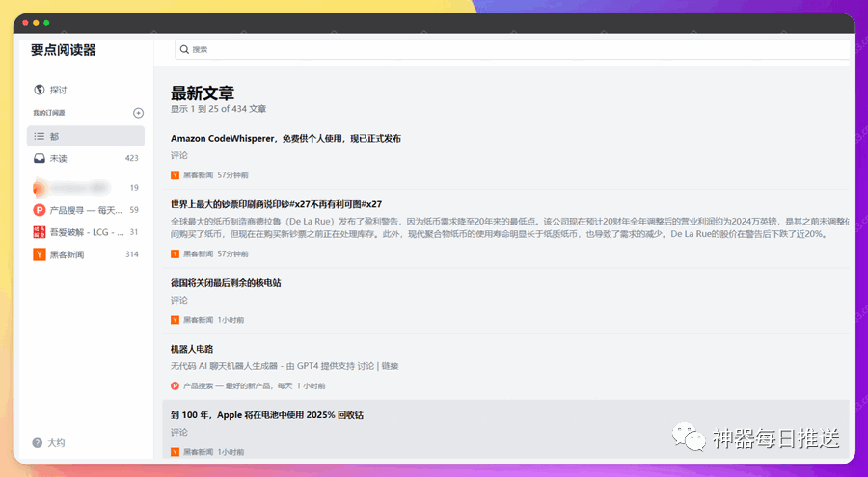Click the magnifier icon in search bar
The width and height of the screenshot is (868, 477).
point(185,49)
